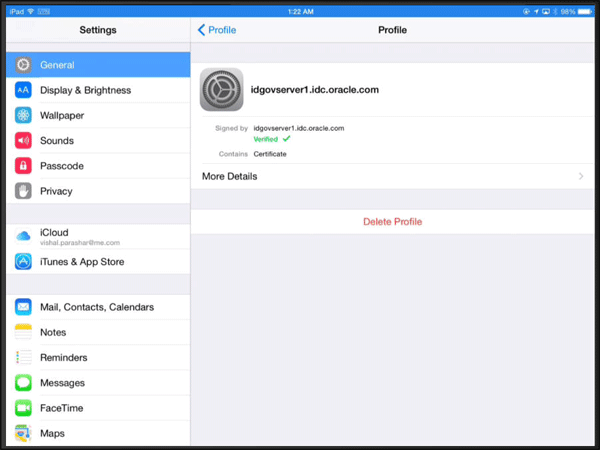Select the Reminders row label
The width and height of the screenshot is (600, 450).
[x=64, y=357]
